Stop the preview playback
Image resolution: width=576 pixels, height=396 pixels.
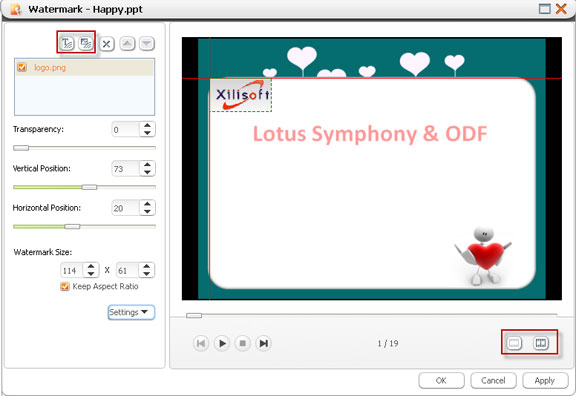tap(242, 343)
